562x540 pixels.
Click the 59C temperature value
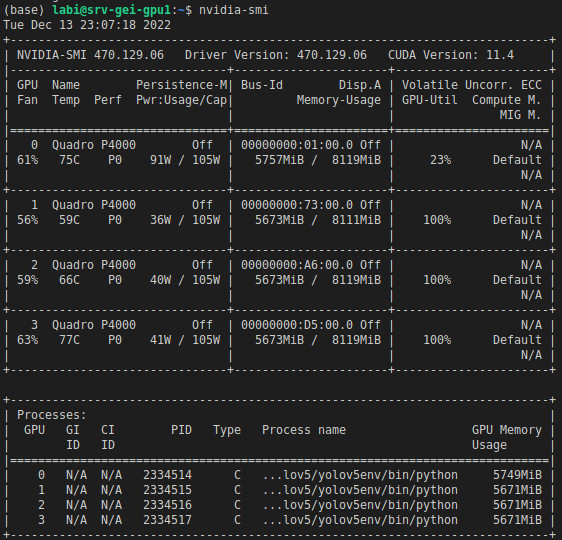pos(70,220)
